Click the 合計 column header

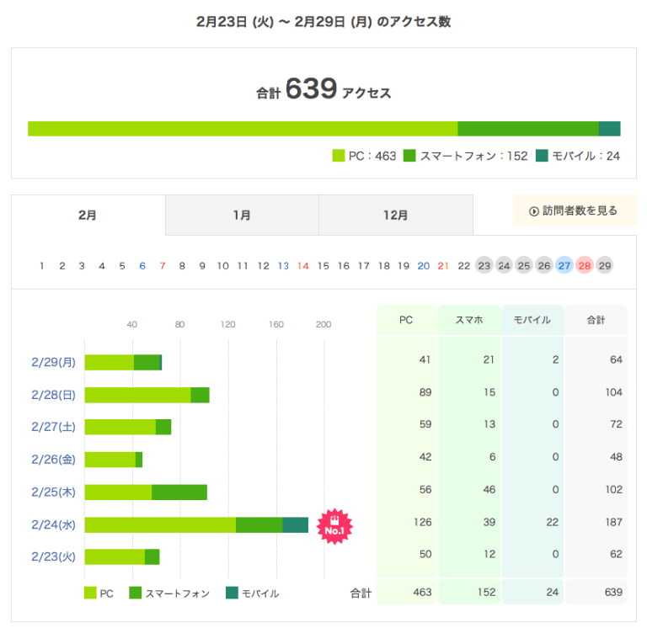(596, 320)
